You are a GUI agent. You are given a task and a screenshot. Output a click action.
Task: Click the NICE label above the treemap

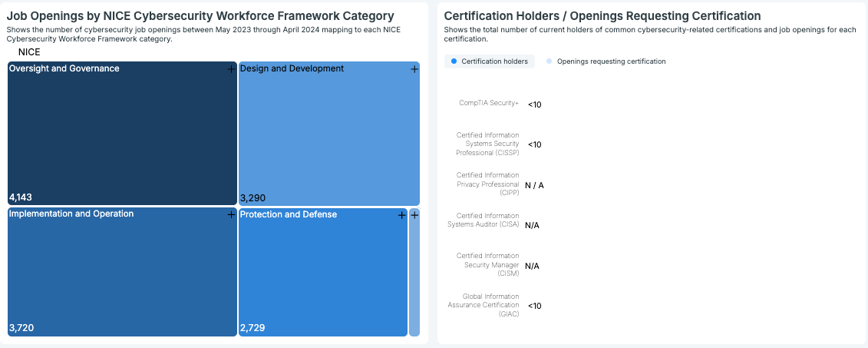28,52
